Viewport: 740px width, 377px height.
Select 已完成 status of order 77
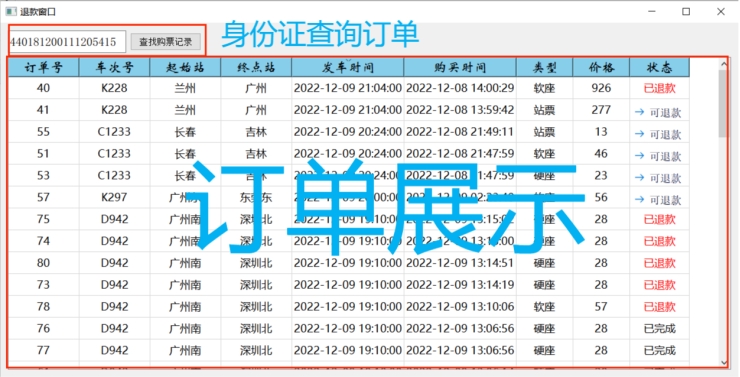tap(659, 351)
